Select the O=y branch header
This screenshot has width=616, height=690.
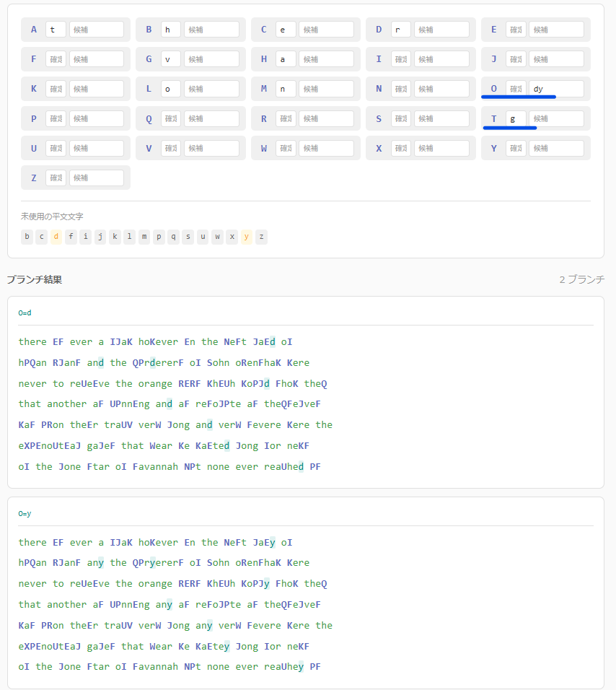25,513
